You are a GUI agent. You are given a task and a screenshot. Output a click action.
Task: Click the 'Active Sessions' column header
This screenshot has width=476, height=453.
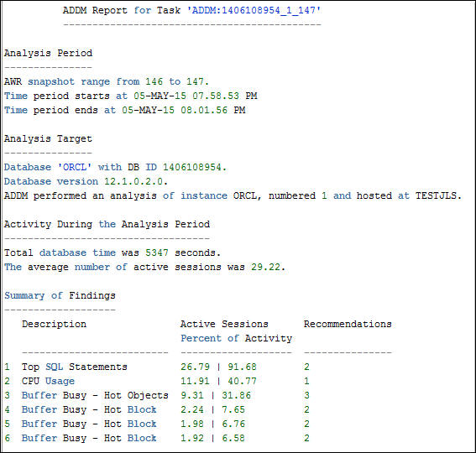[x=224, y=324]
